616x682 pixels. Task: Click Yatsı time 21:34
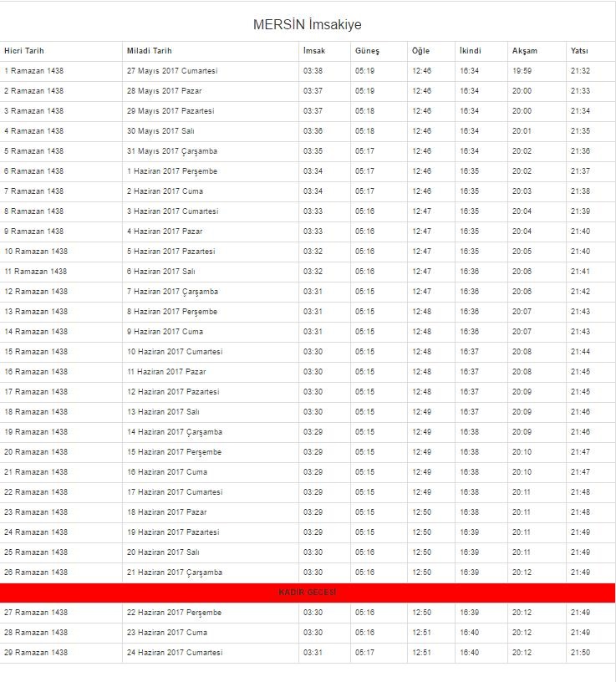coord(580,111)
